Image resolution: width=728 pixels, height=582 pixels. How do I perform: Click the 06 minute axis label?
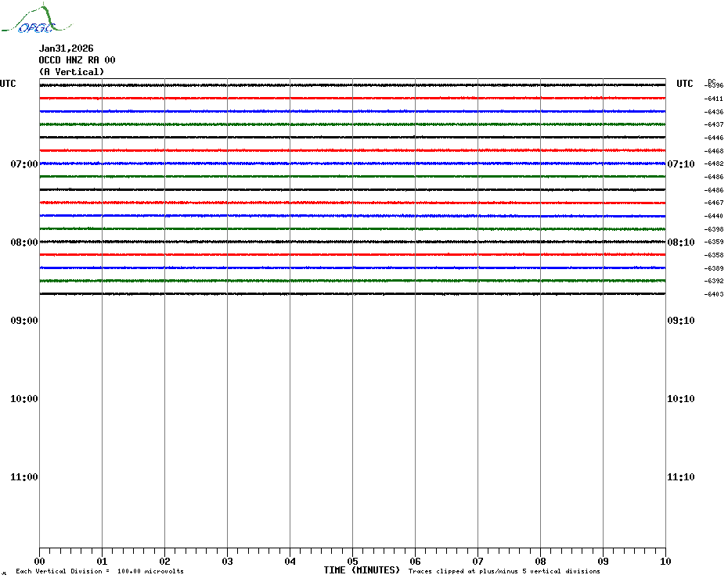pyautogui.click(x=416, y=562)
